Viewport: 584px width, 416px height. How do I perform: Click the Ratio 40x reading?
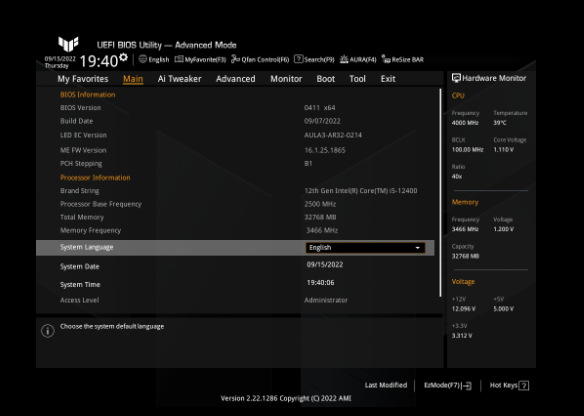click(x=457, y=177)
